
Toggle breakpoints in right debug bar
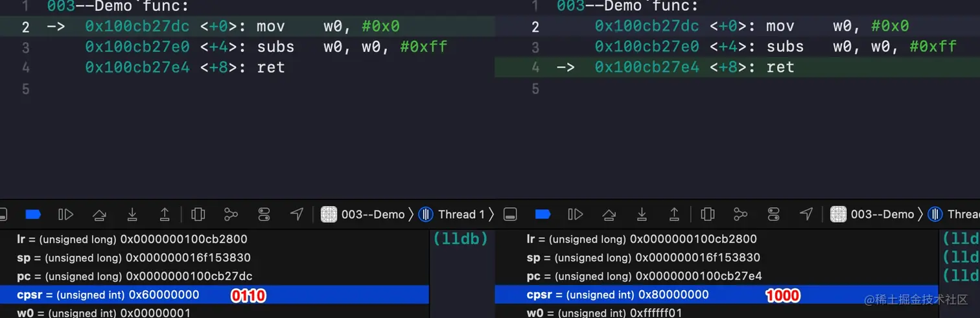pyautogui.click(x=542, y=214)
